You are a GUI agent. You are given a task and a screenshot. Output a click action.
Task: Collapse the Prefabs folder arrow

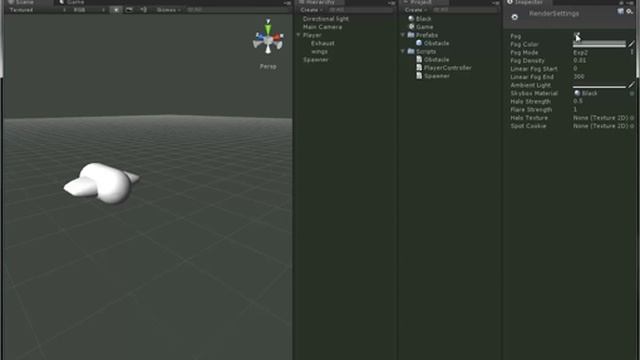[403, 35]
